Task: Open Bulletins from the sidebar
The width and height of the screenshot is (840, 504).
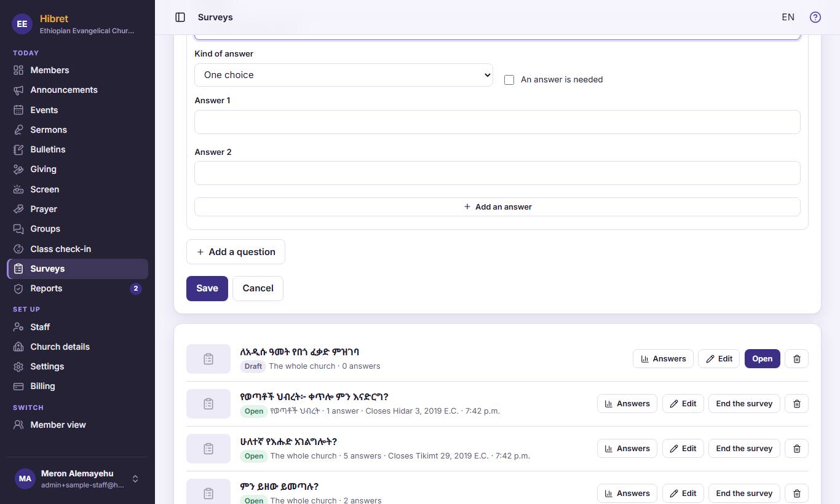Action: pyautogui.click(x=77, y=149)
